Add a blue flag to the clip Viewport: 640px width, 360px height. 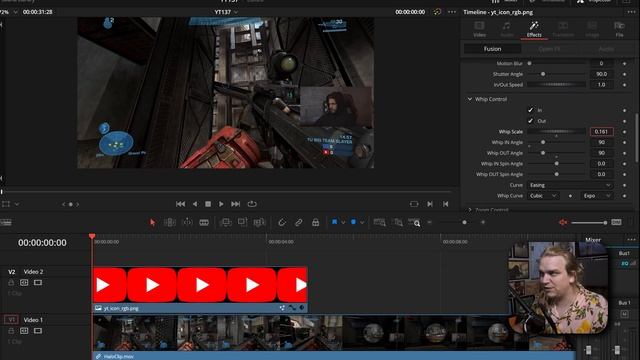334,222
